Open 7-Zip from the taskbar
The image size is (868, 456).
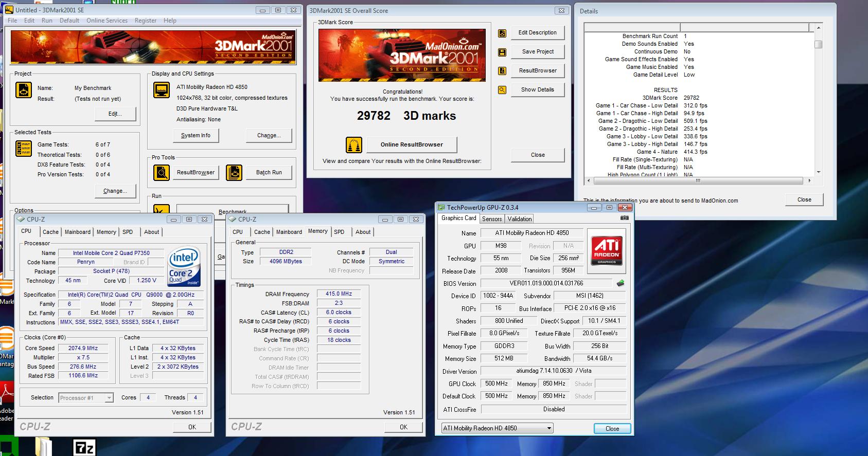84,447
